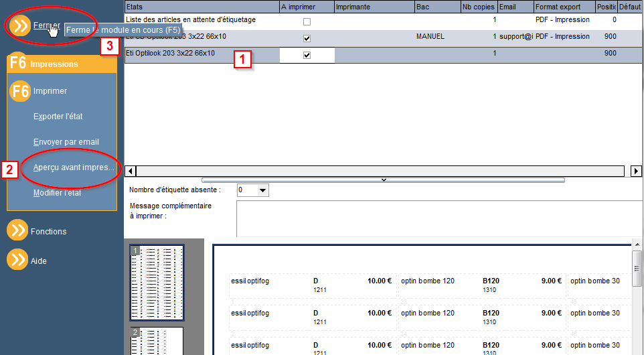Choose 'Envoyer par email' menu item
Image resolution: width=644 pixels, height=355 pixels.
pos(66,142)
